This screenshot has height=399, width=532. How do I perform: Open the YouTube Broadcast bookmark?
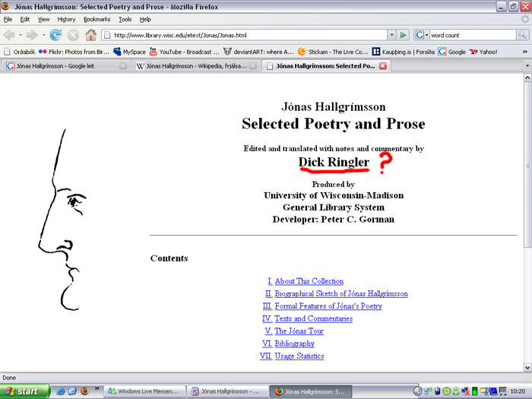point(184,52)
